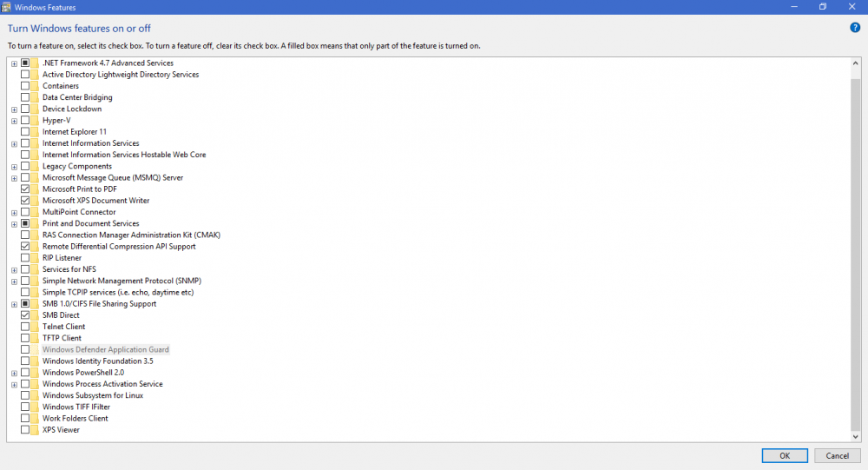The image size is (868, 470).
Task: Click the folder icon beside SMB Direct
Action: click(x=36, y=315)
